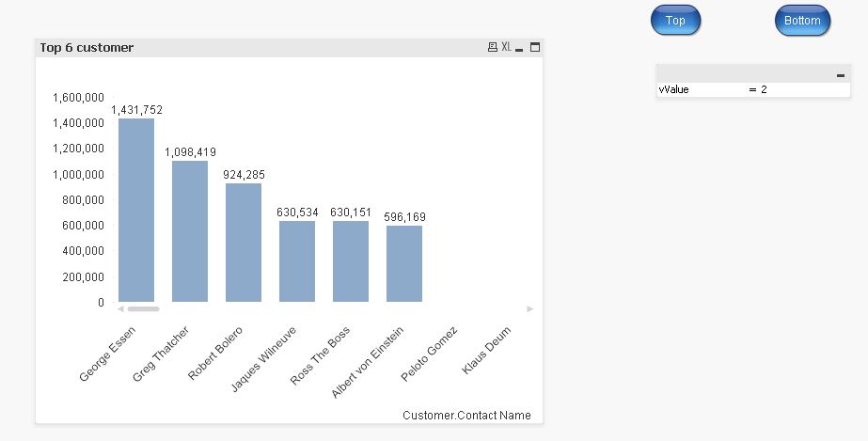Select the Robert Bolero bar

pos(244,243)
